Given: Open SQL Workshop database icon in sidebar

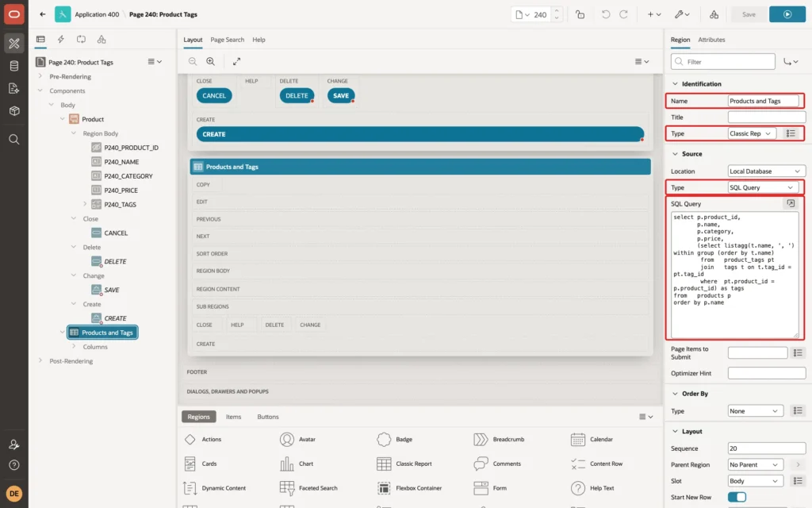Looking at the screenshot, I should coord(14,66).
